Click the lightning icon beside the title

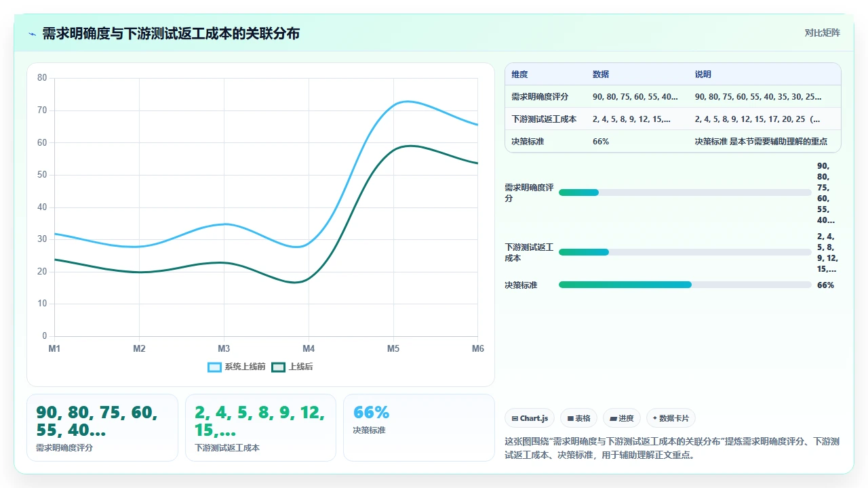(x=32, y=33)
